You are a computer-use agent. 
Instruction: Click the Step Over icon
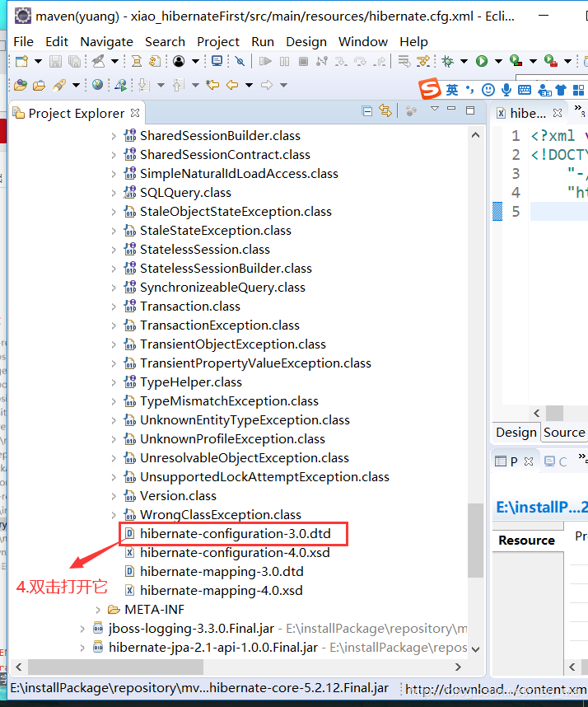click(x=360, y=61)
